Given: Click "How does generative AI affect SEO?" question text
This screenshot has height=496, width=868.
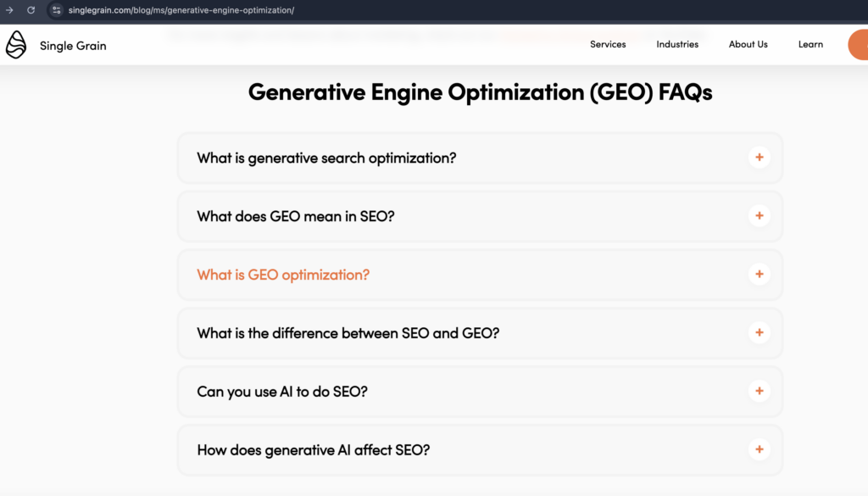Looking at the screenshot, I should pyautogui.click(x=313, y=450).
